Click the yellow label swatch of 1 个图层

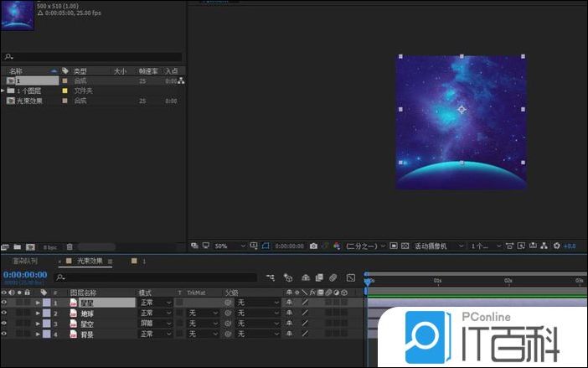click(65, 91)
